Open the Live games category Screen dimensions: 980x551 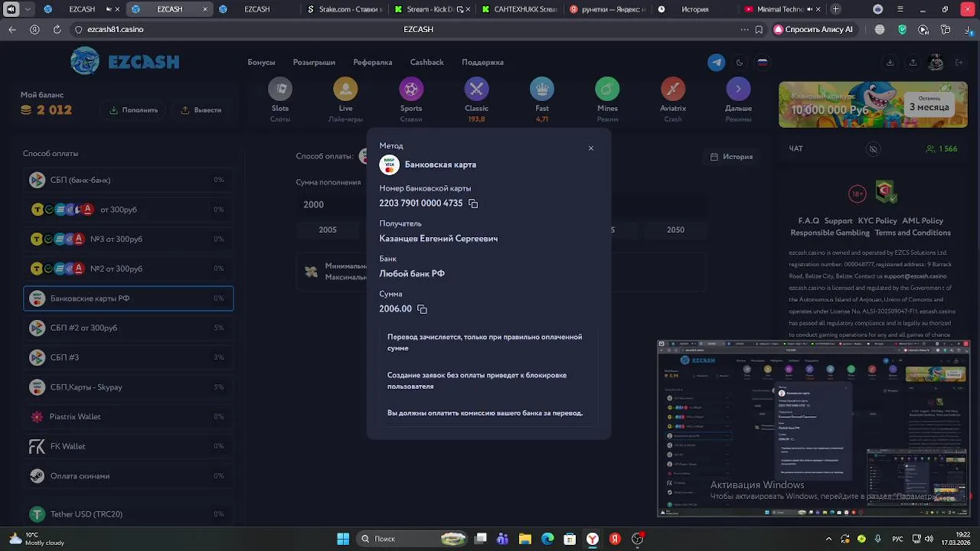(x=345, y=99)
